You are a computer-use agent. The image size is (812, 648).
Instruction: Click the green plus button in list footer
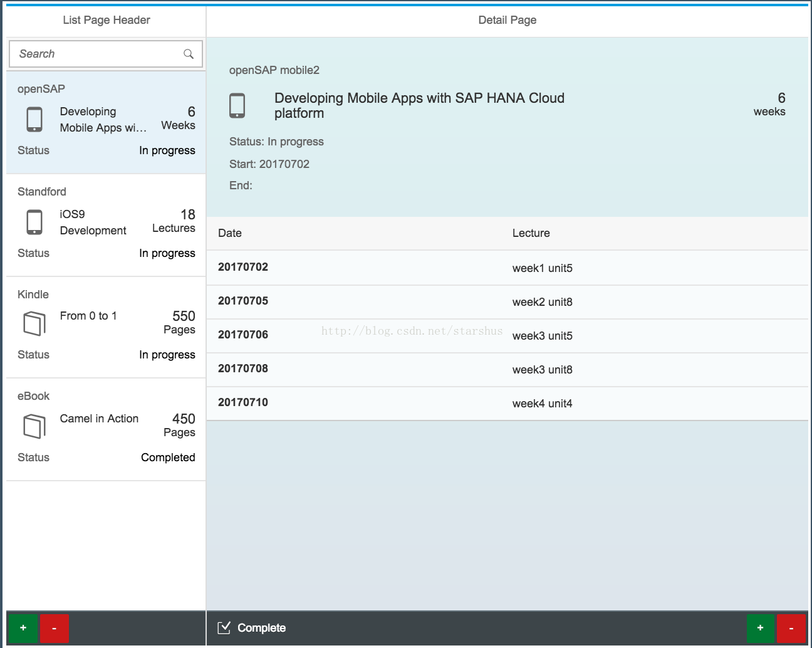pos(23,627)
